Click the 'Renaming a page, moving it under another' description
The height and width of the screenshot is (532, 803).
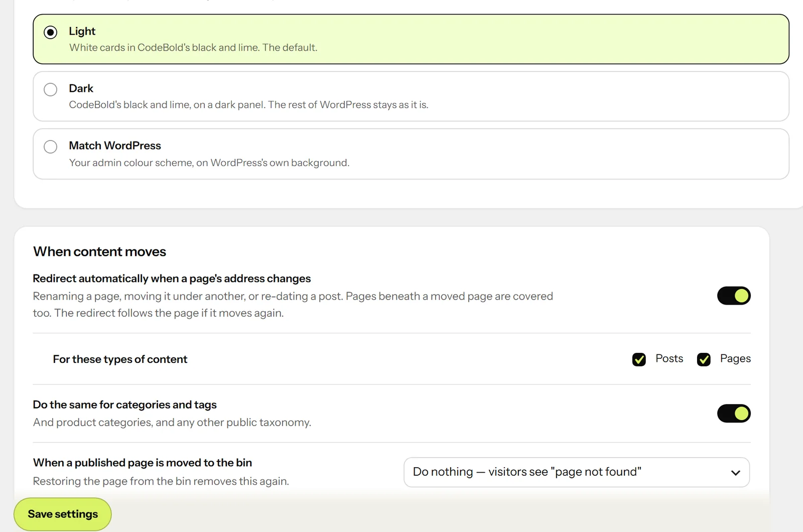click(293, 305)
